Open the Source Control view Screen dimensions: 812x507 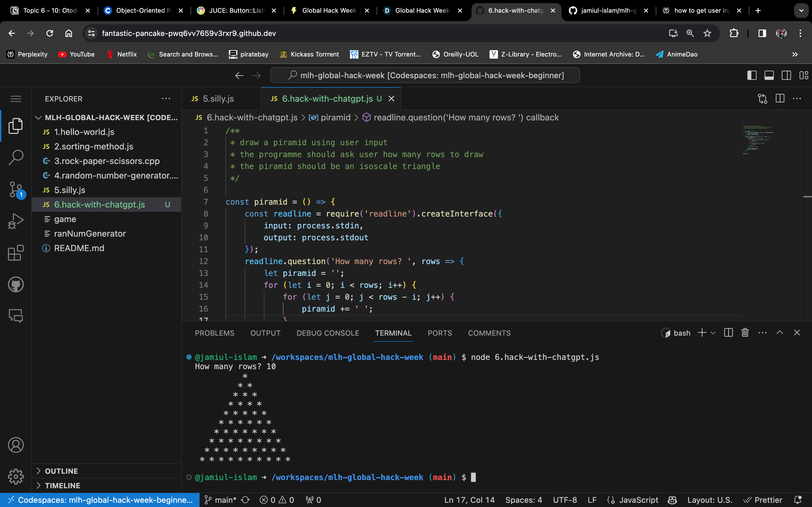[16, 189]
